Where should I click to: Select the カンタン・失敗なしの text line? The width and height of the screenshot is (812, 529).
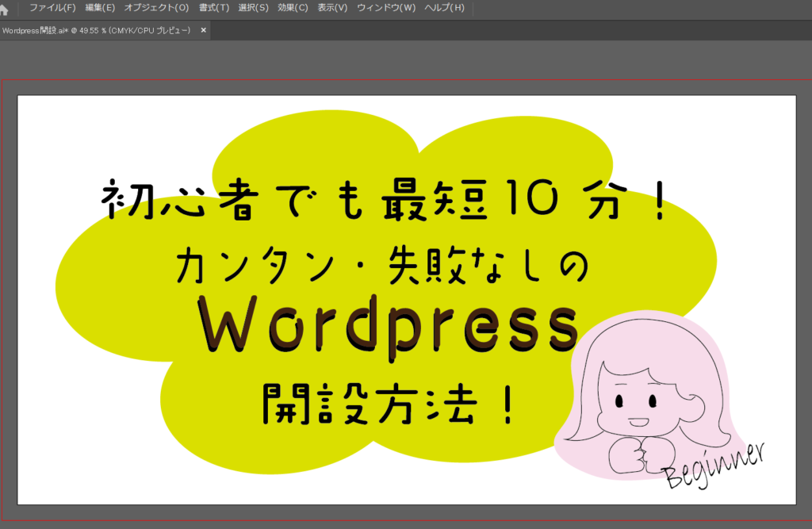(x=383, y=265)
